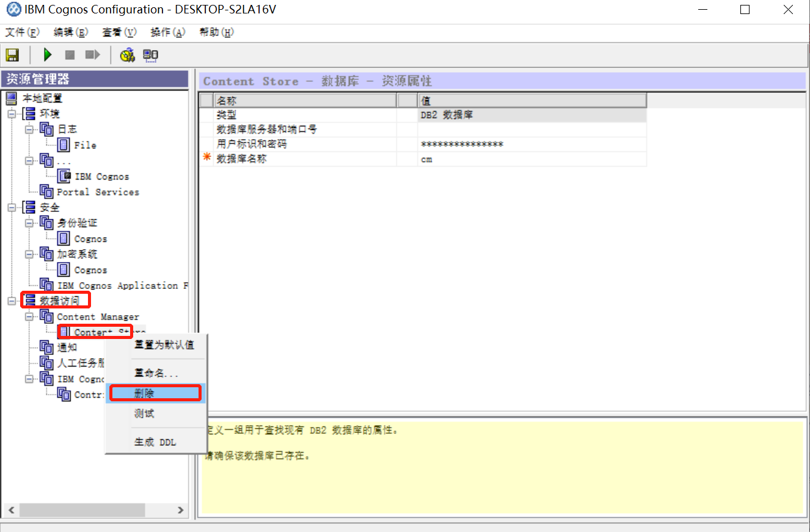Click the Content Manager node icon
This screenshot has height=532, width=810.
pos(46,316)
